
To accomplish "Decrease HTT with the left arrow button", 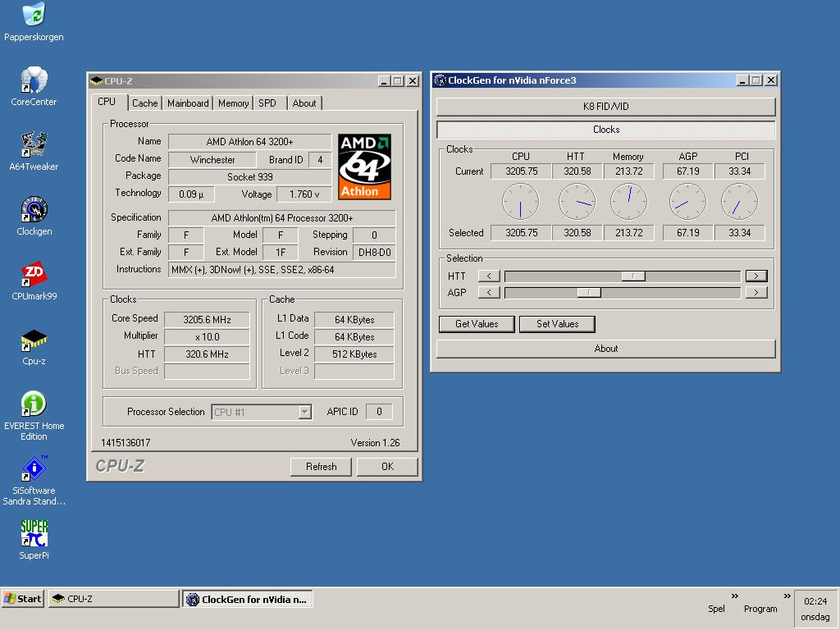I will tap(489, 276).
